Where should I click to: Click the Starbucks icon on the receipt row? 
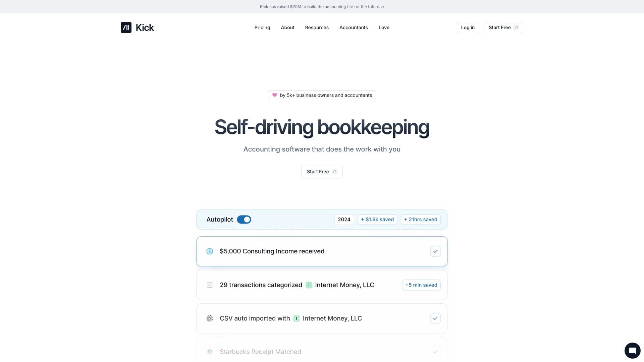[210, 352]
